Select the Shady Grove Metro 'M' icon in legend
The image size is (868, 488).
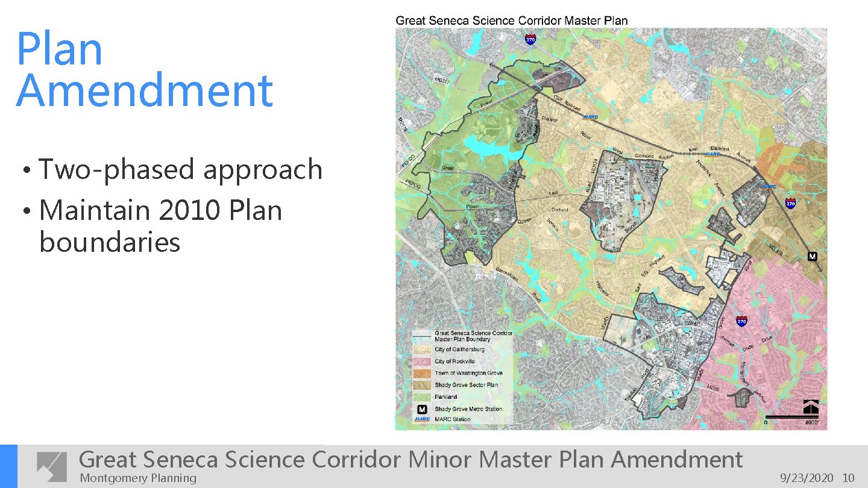click(x=421, y=408)
